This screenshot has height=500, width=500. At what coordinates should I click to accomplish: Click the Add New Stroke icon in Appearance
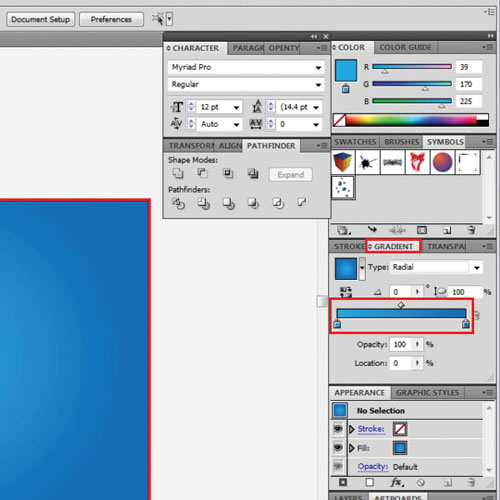coord(343,482)
